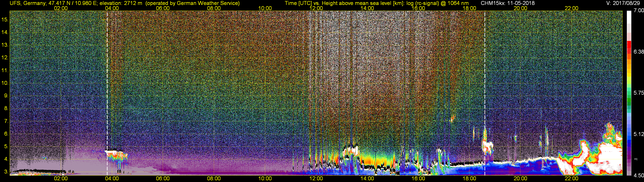Click the 02:00 label on the bottom time axis

61,179
